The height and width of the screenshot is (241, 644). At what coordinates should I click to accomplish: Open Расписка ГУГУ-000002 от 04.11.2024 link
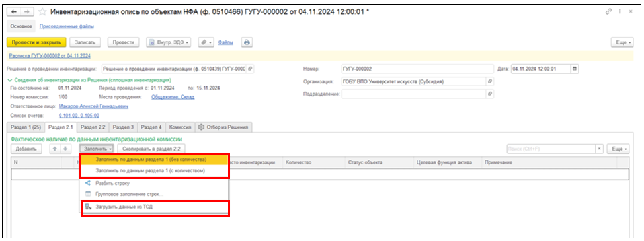pyautogui.click(x=50, y=55)
